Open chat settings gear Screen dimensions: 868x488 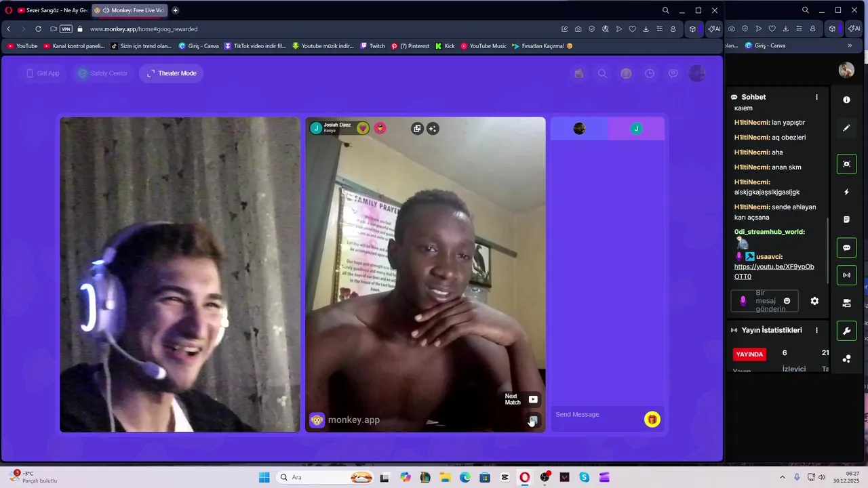pyautogui.click(x=814, y=301)
